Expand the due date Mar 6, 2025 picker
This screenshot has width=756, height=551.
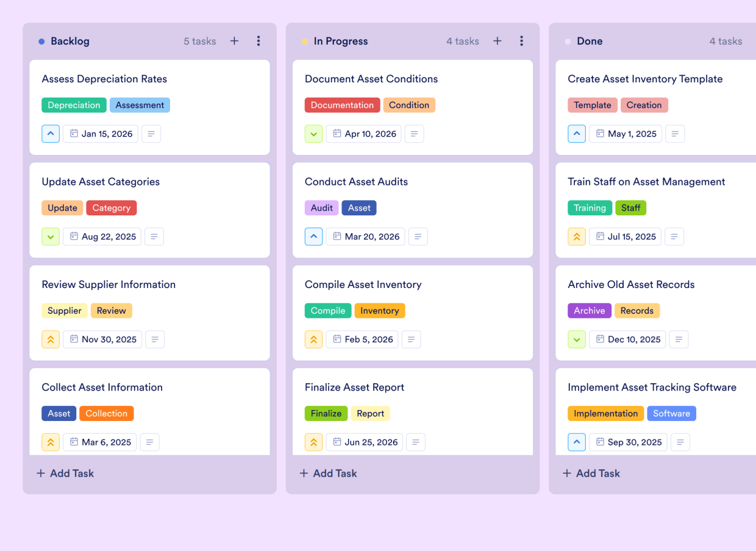click(x=100, y=442)
